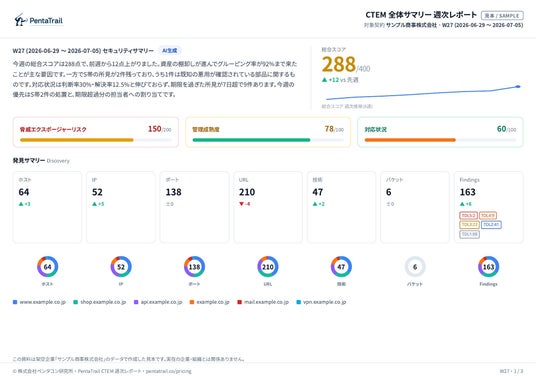Image resolution: width=536 pixels, height=379 pixels.
Task: Select the URL donut chart showing 210
Action: [x=268, y=267]
